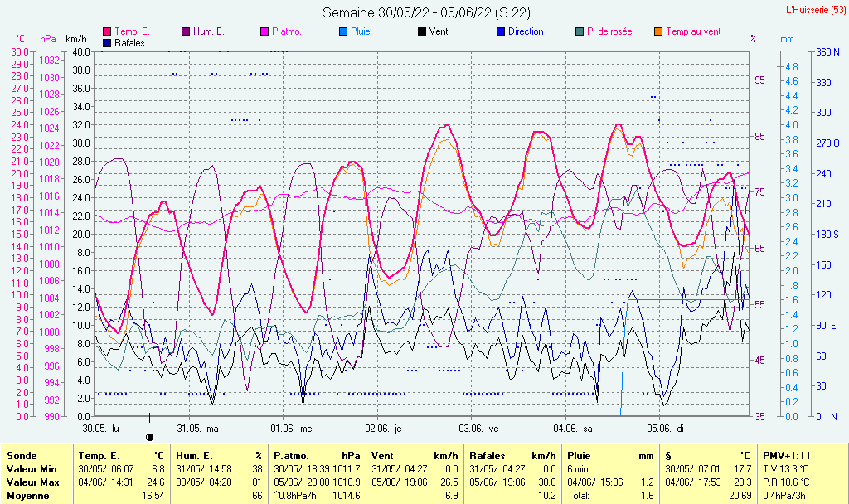
Task: Click the max gust value '38.6'
Action: pyautogui.click(x=547, y=482)
